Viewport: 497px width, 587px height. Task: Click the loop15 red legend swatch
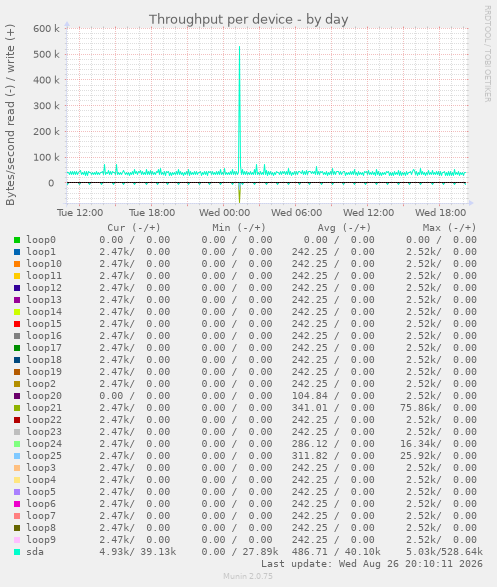click(17, 324)
